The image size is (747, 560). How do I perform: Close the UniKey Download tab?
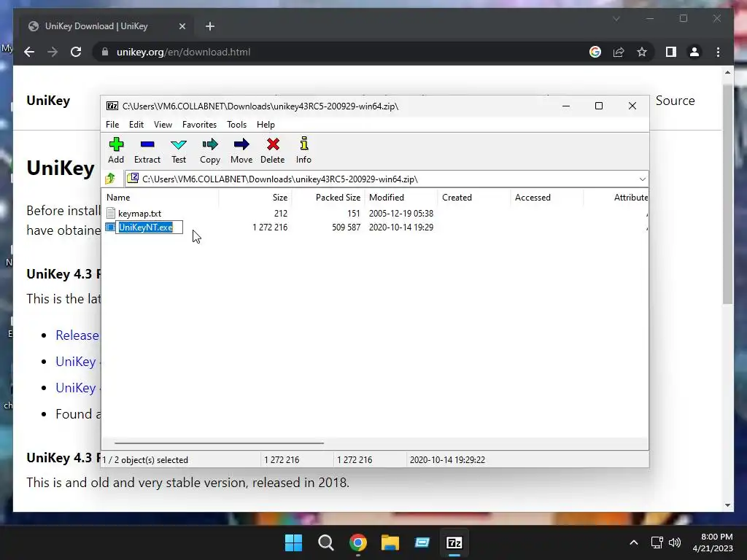[182, 26]
